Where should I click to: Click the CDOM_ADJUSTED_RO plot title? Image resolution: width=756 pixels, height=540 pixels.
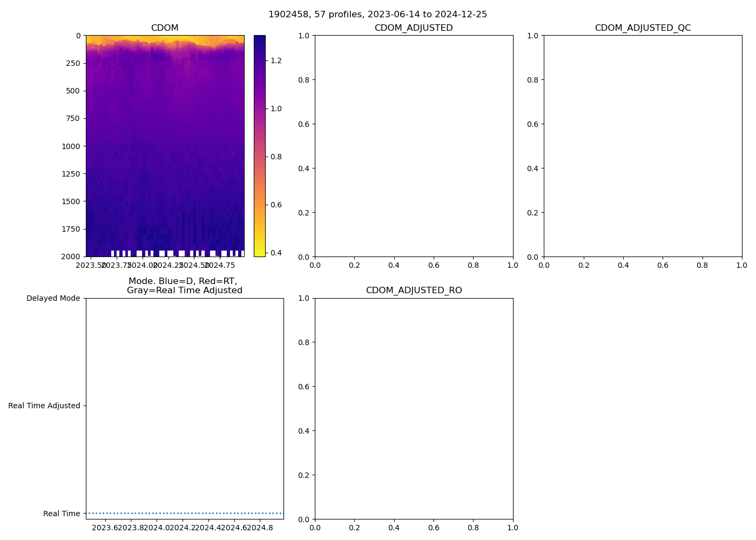click(414, 291)
